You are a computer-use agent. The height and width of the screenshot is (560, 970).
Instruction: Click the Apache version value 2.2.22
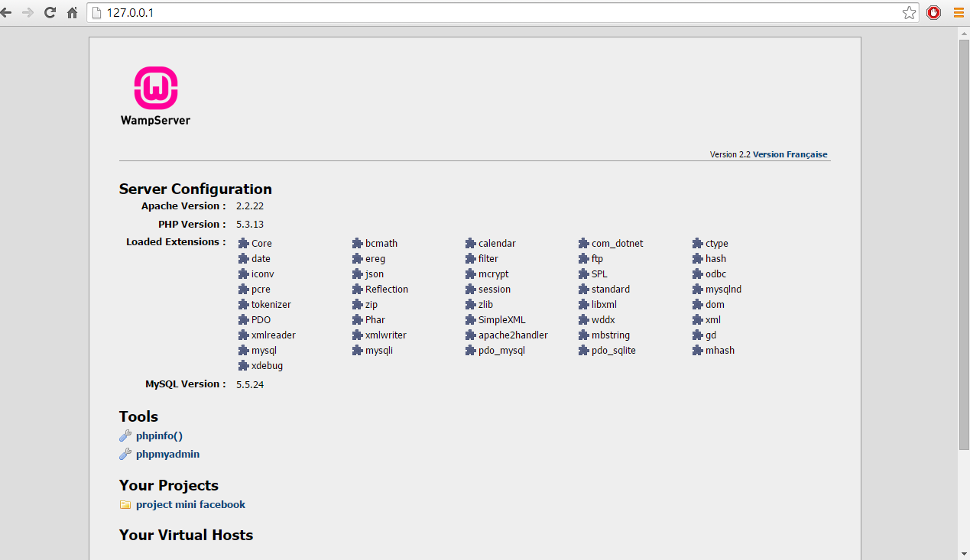pos(250,206)
